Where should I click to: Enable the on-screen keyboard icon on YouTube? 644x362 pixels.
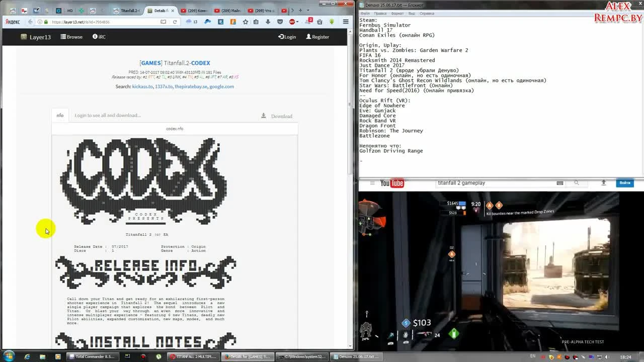[559, 183]
